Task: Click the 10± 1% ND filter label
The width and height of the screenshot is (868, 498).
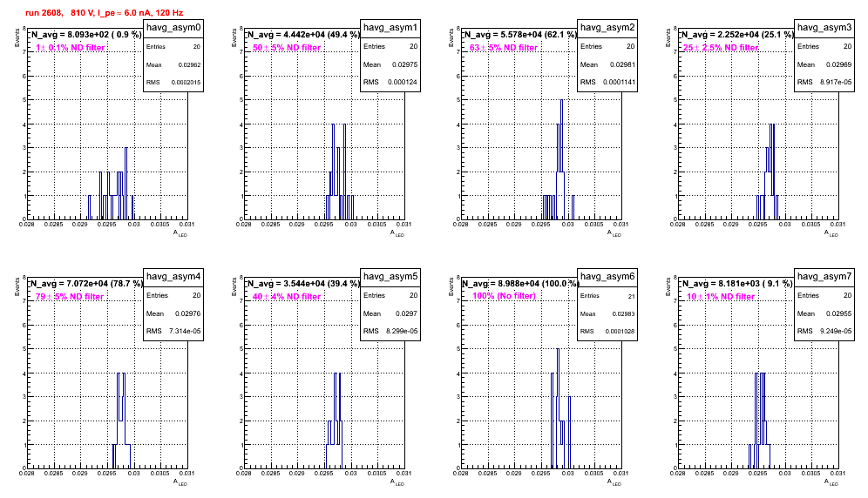Action: coord(721,297)
